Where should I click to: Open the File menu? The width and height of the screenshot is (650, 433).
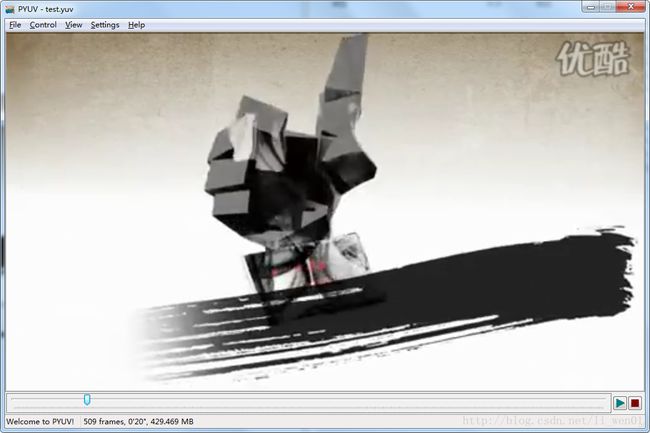pyautogui.click(x=15, y=25)
